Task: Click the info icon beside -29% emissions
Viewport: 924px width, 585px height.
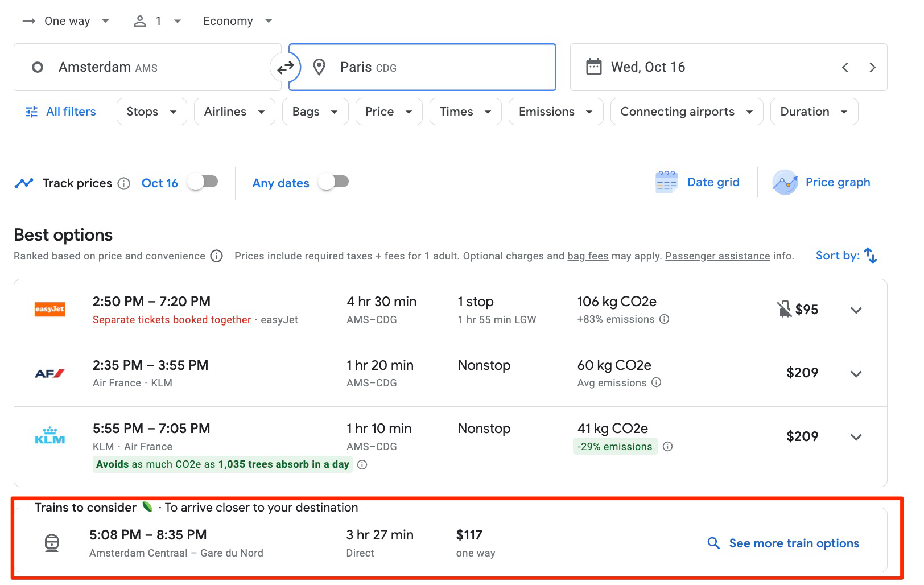Action: [667, 447]
